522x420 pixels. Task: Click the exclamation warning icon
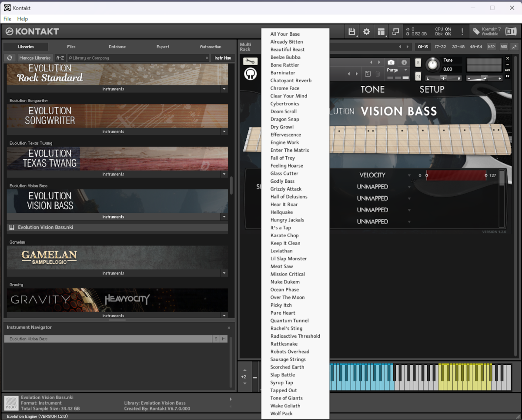462,32
